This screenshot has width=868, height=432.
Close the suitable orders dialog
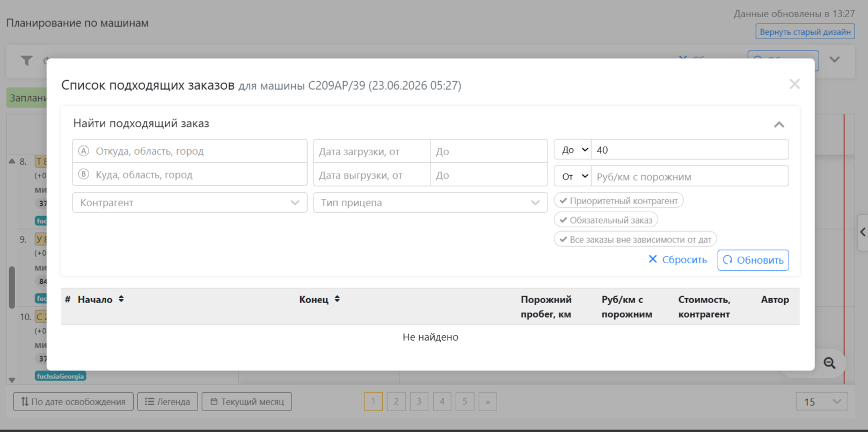794,84
